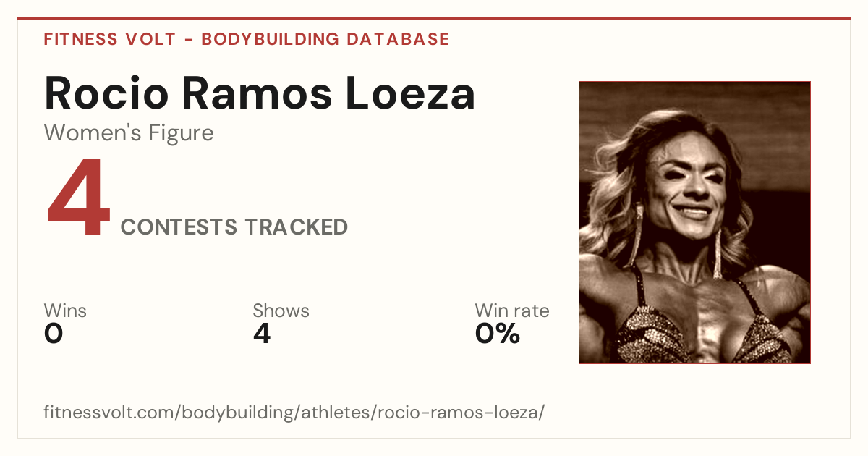This screenshot has height=456, width=868.
Task: Click the large red number 4
Action: pyautogui.click(x=78, y=198)
